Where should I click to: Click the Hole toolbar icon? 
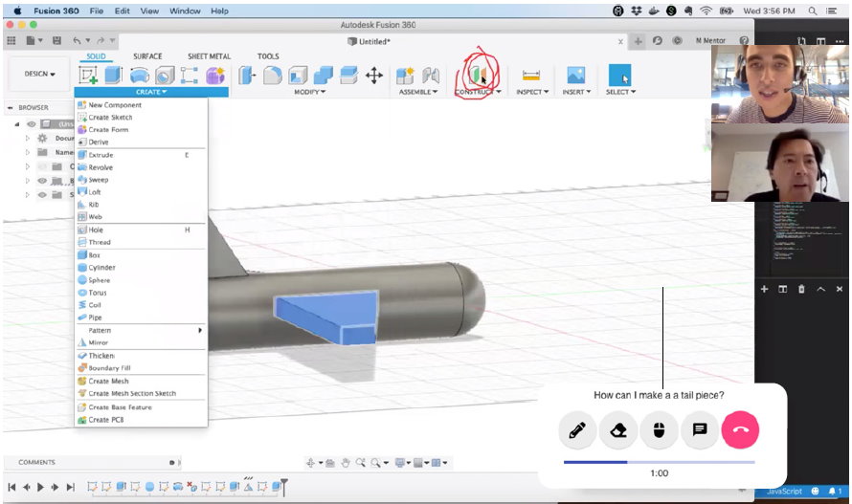[165, 75]
